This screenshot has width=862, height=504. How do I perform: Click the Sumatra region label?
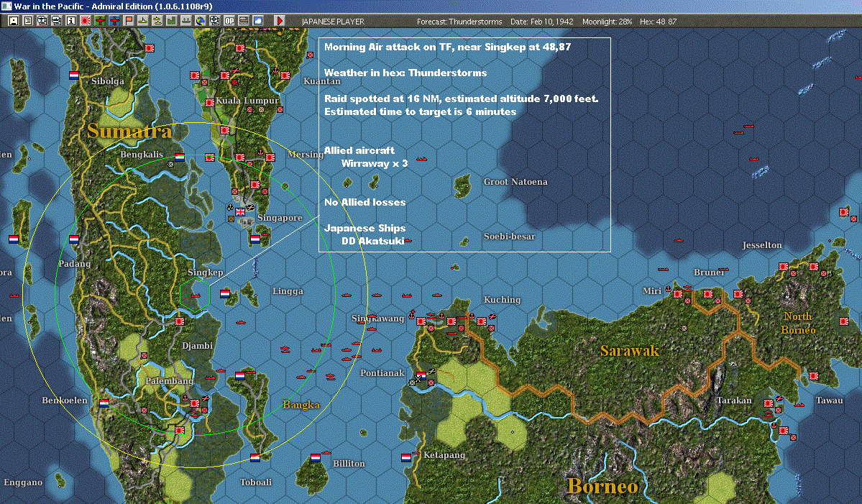click(129, 131)
